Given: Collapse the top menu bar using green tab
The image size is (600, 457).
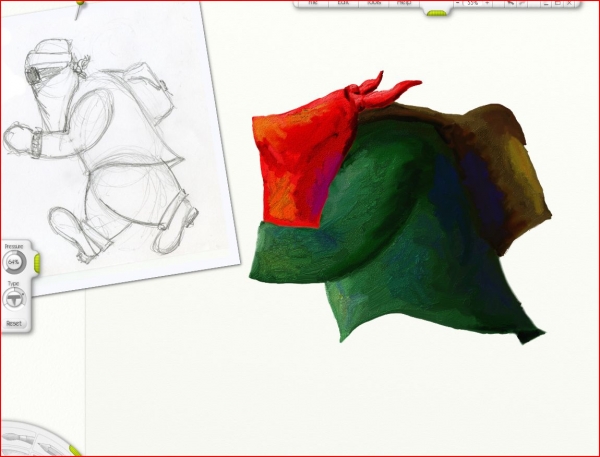Looking at the screenshot, I should (437, 13).
